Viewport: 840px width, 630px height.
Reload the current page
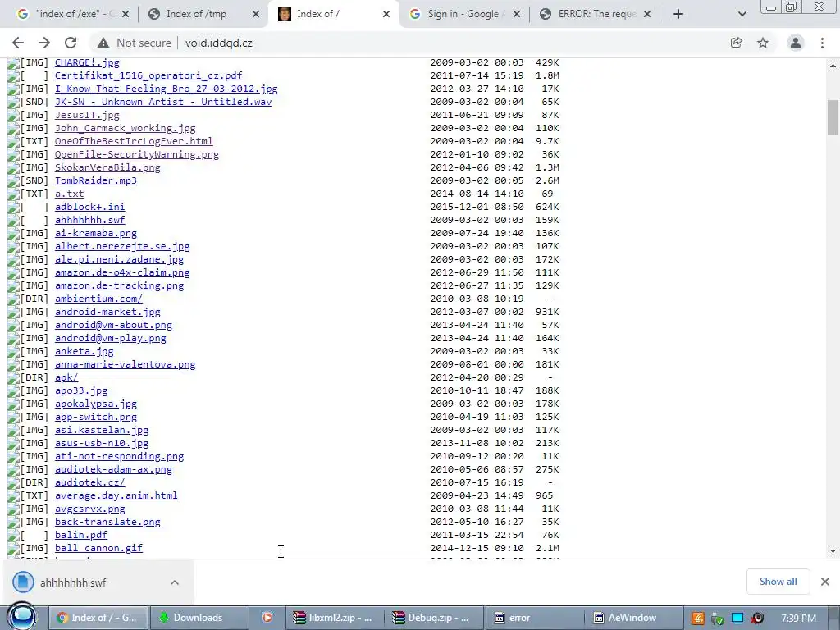[x=71, y=43]
